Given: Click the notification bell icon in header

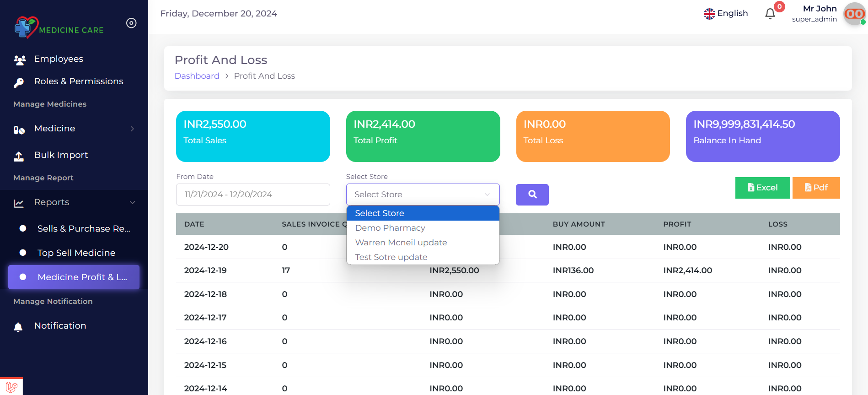Looking at the screenshot, I should (770, 14).
